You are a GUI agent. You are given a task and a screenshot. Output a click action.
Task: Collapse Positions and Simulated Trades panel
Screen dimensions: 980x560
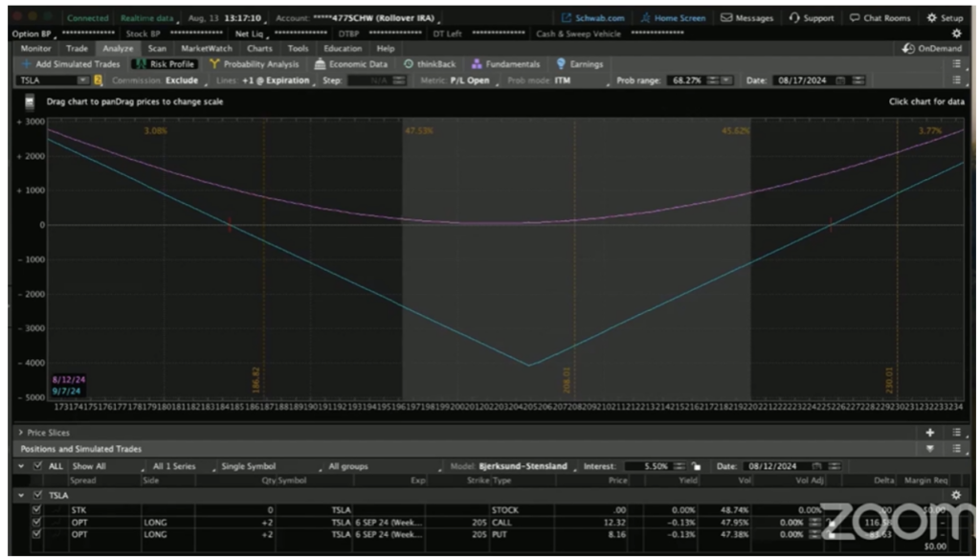click(930, 449)
